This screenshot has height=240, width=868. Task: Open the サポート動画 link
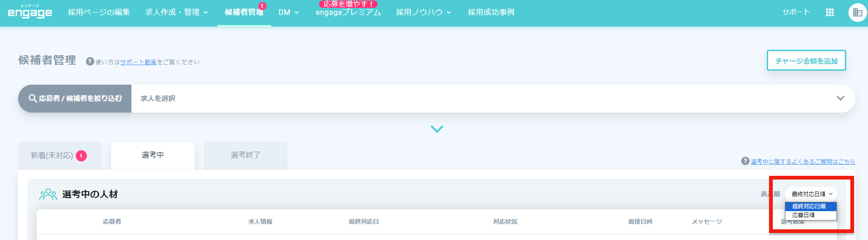tap(138, 62)
